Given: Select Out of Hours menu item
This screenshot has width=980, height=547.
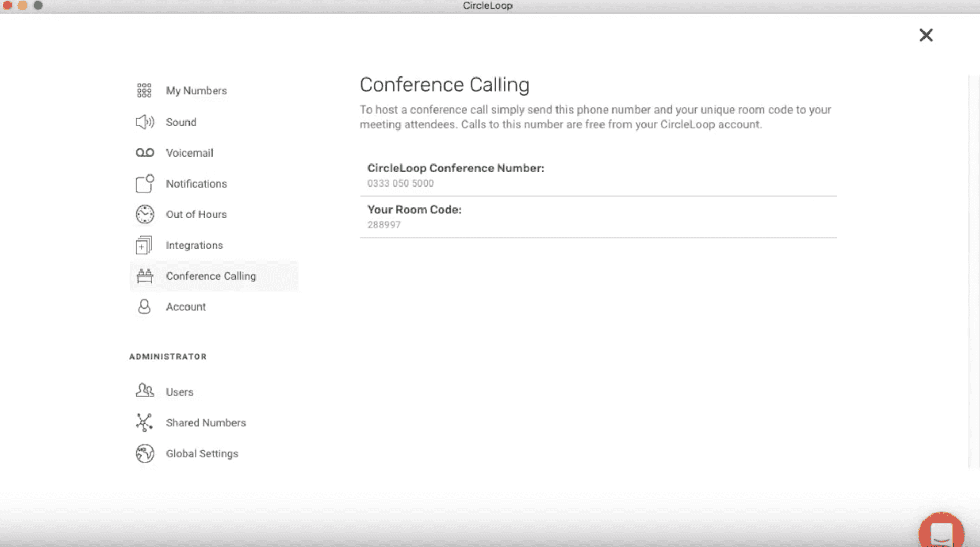Looking at the screenshot, I should (196, 214).
